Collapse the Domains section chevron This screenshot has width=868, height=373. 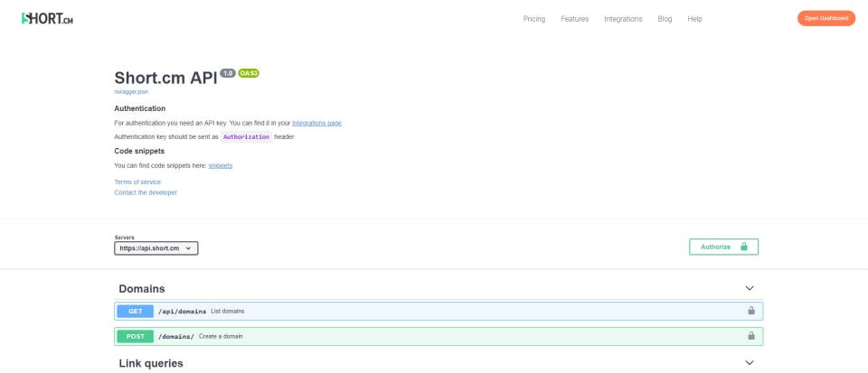point(749,288)
